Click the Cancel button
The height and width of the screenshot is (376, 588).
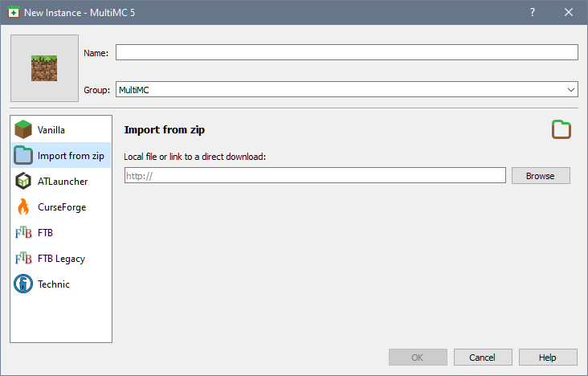[x=483, y=358]
